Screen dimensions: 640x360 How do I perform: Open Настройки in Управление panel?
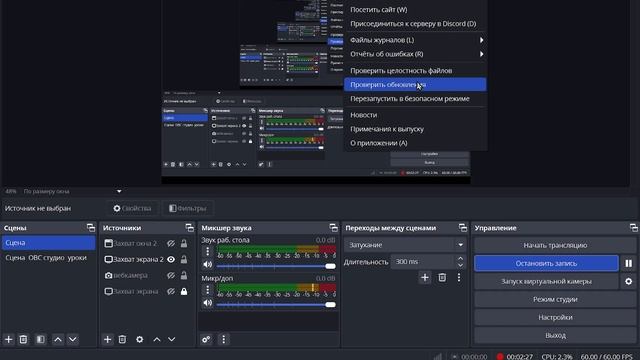tap(555, 317)
